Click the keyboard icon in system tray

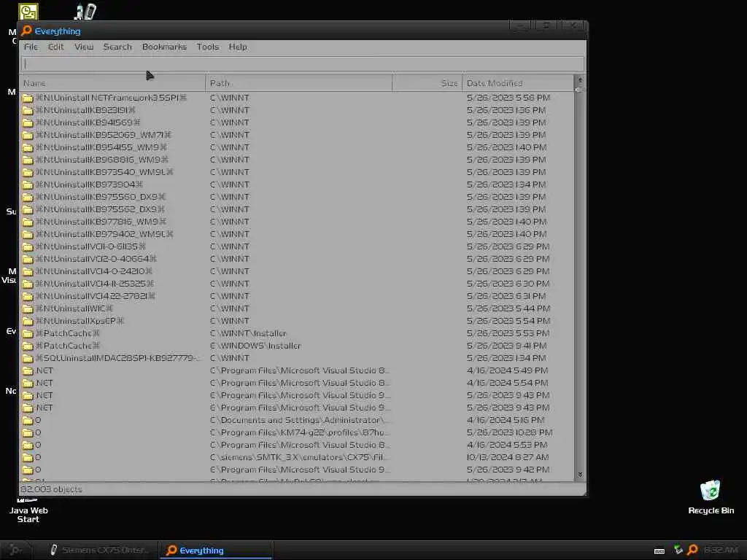point(659,551)
